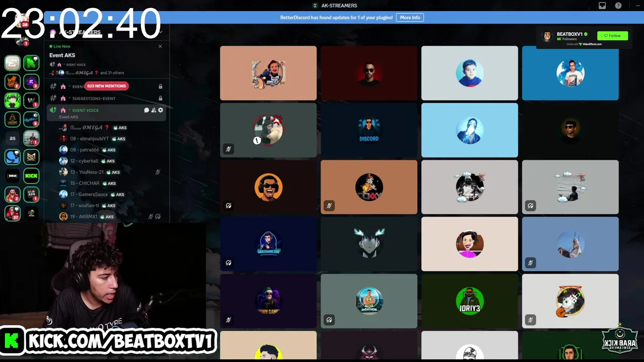Focus the orange headphones cartoon avatar tile
This screenshot has width=644, height=362.
[268, 187]
